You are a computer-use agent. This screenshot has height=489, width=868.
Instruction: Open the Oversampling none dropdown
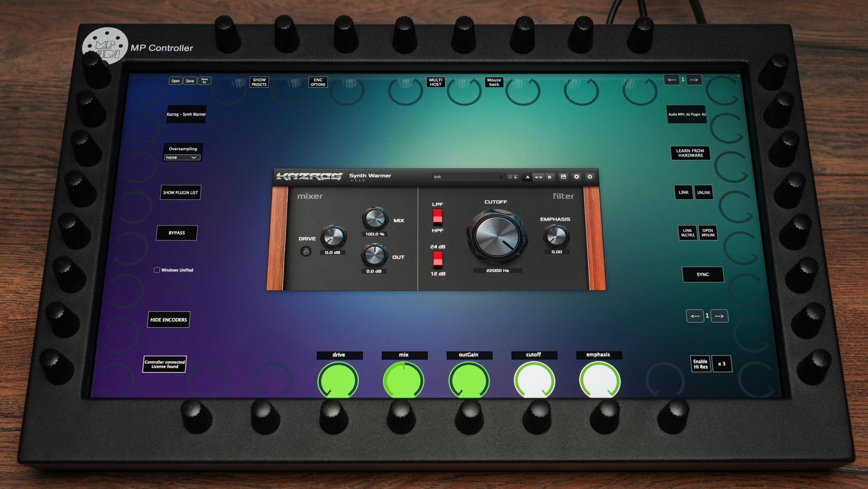(x=182, y=157)
